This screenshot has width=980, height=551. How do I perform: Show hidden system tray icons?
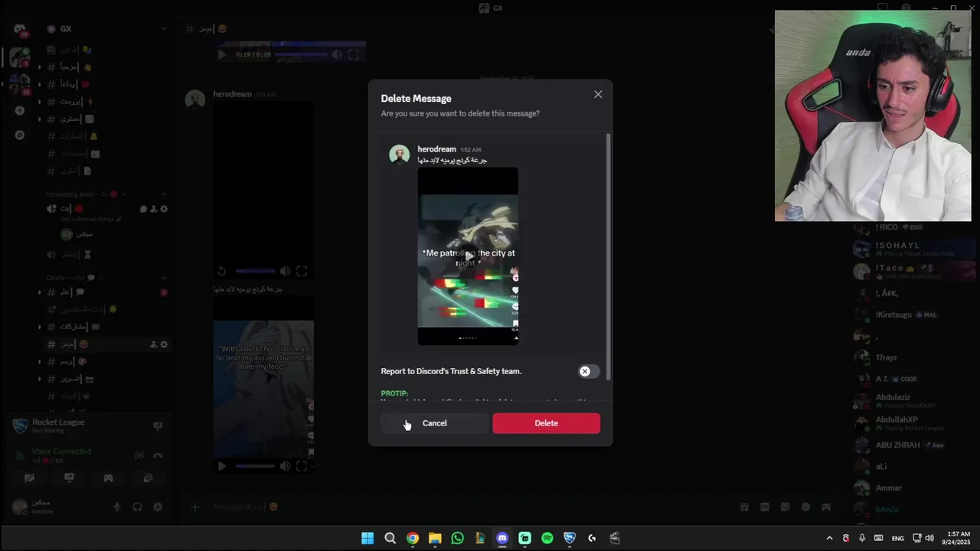pyautogui.click(x=829, y=538)
